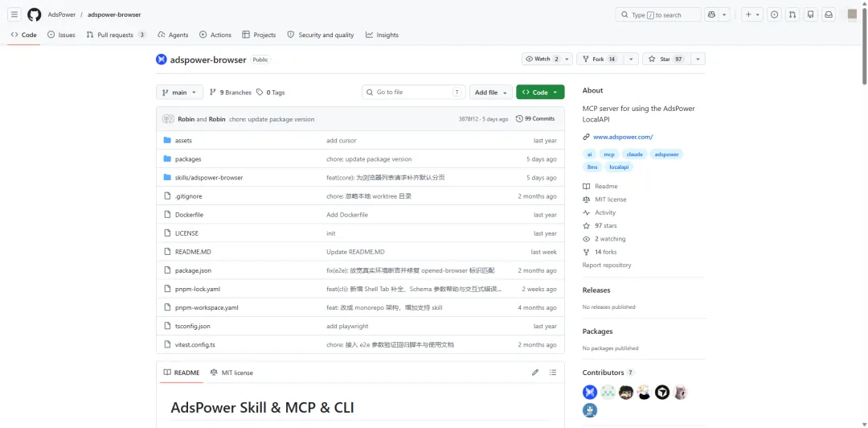This screenshot has height=428, width=868.
Task: Star the adspower-browser repository
Action: (665, 59)
